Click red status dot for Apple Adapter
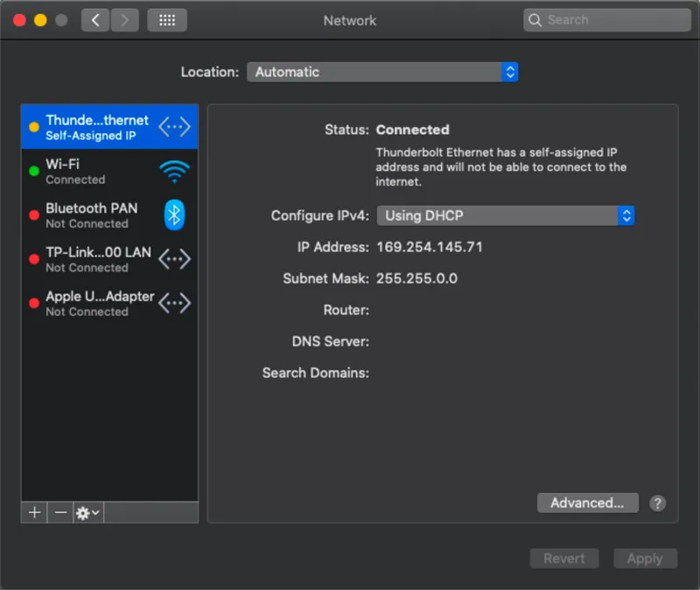The image size is (700, 590). 34,303
